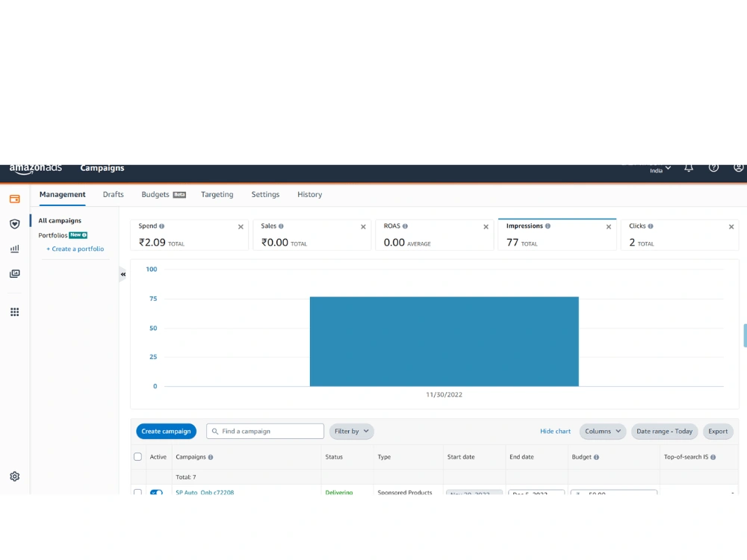Click the info icon beside Budget column
This screenshot has height=560, width=747.
596,457
